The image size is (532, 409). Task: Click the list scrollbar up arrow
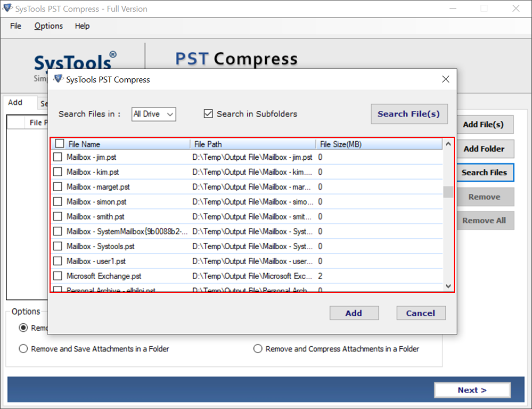pyautogui.click(x=448, y=144)
